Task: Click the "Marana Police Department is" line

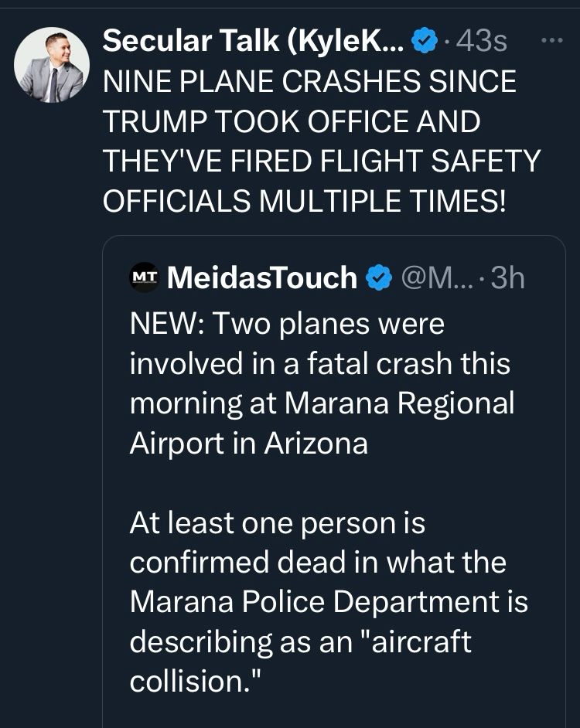Action: point(329,603)
